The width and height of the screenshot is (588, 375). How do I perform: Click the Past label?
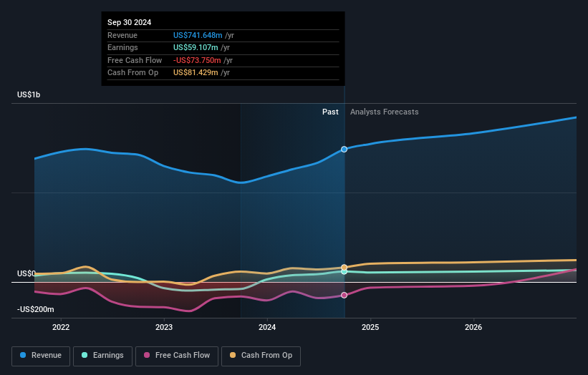(330, 112)
